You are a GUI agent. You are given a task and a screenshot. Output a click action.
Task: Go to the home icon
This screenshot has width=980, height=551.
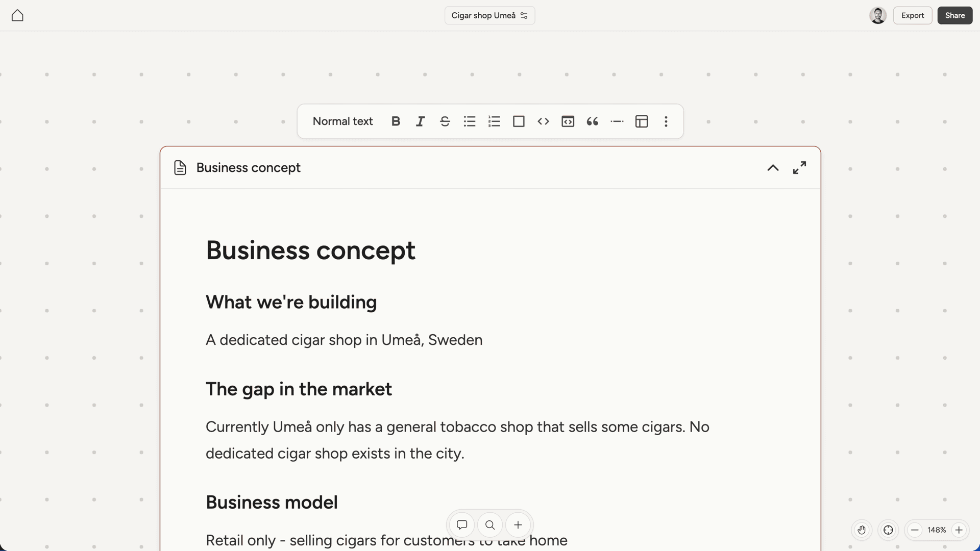pos(17,15)
